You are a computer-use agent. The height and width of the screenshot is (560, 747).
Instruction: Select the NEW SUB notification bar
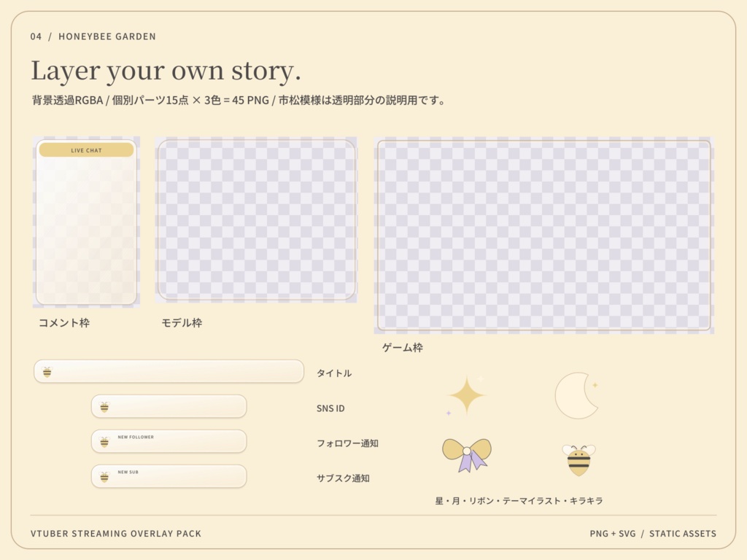coord(169,476)
